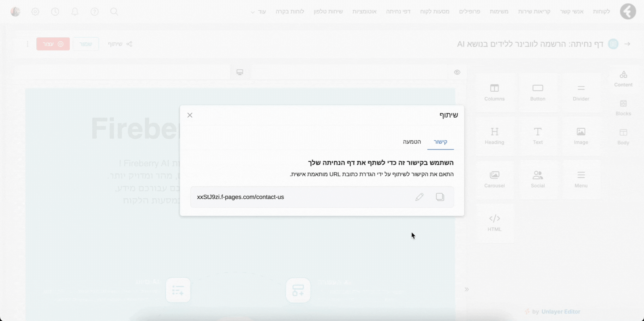Open the Body panel tab
Screen dimensions: 644x321
pyautogui.click(x=623, y=137)
